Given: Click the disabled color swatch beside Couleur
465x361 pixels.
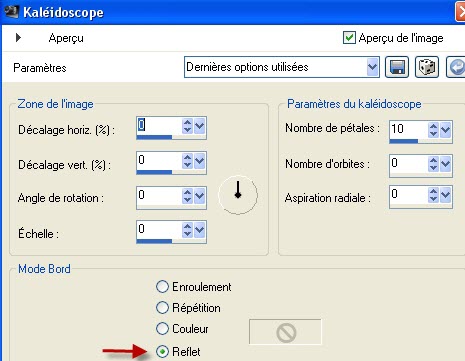Looking at the screenshot, I should pos(285,332).
